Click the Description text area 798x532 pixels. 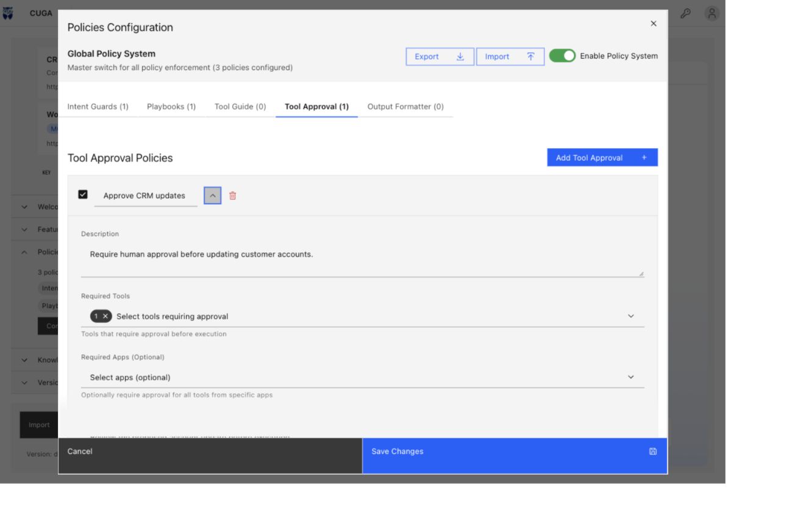(363, 261)
